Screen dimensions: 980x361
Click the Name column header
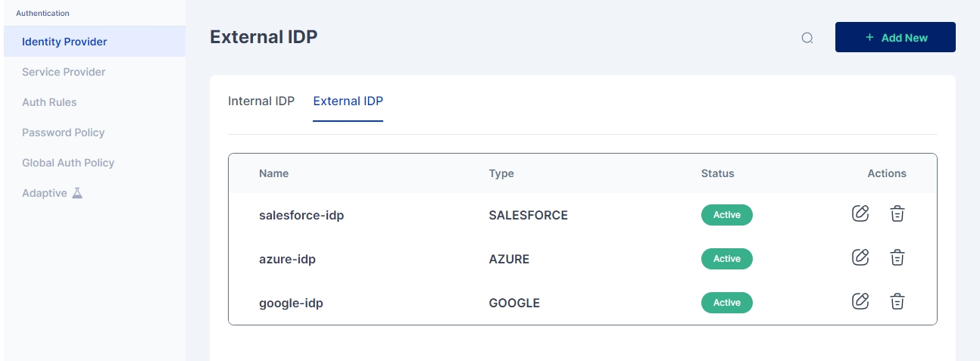click(273, 173)
